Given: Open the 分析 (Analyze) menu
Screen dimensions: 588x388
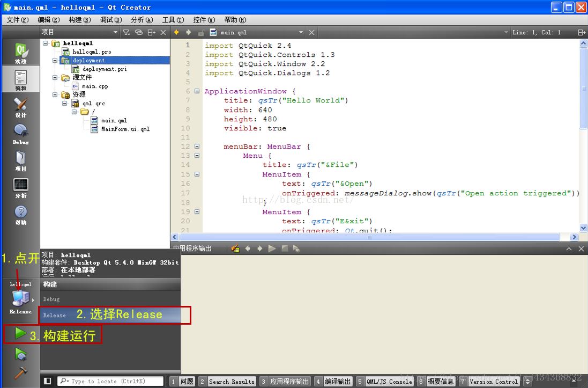Looking at the screenshot, I should click(142, 19).
